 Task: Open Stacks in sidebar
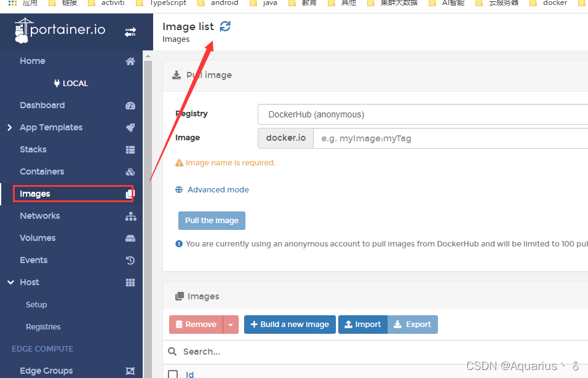(x=33, y=149)
